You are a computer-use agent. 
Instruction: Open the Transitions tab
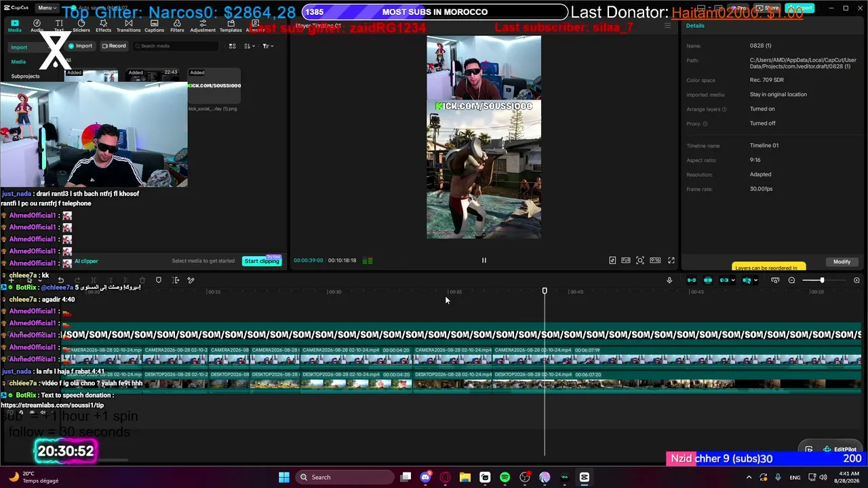[128, 26]
